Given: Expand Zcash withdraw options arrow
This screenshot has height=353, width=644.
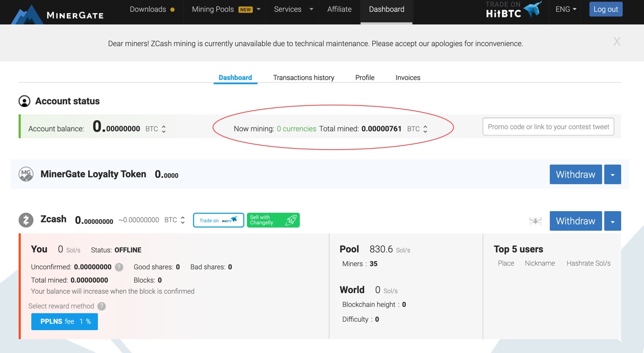Looking at the screenshot, I should pyautogui.click(x=612, y=221).
